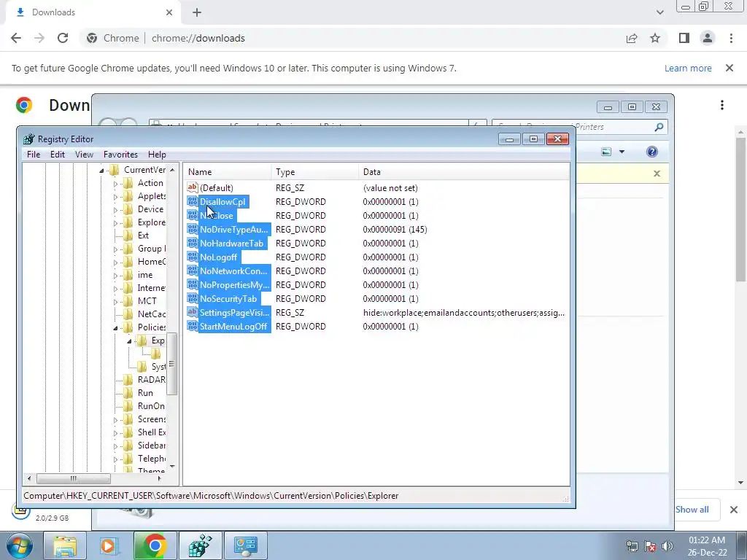Select the NoPropertiesMyComputer value name
The width and height of the screenshot is (747, 560).
pyautogui.click(x=234, y=285)
